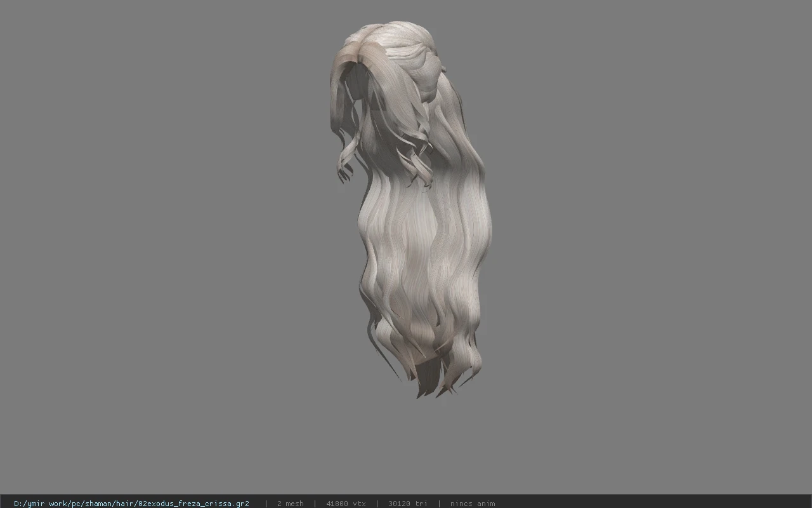This screenshot has width=812, height=508.
Task: Click the '2 mesh' status indicator
Action: click(290, 504)
